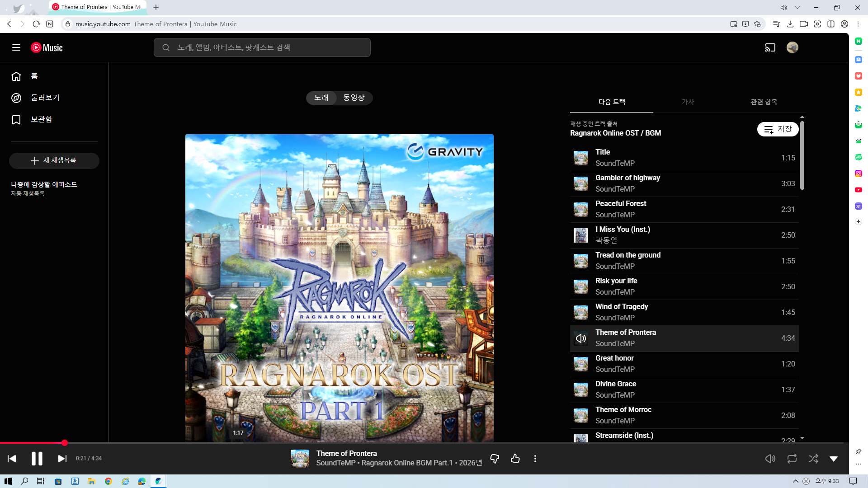The height and width of the screenshot is (488, 868).
Task: Switch to the 가사 lyrics tab
Action: tap(688, 102)
